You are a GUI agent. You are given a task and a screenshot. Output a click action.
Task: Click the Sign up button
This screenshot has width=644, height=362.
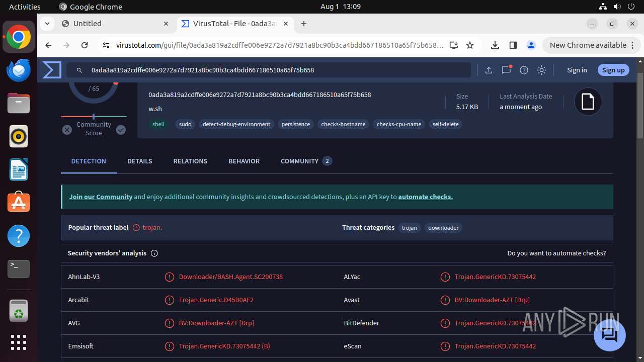pyautogui.click(x=613, y=70)
